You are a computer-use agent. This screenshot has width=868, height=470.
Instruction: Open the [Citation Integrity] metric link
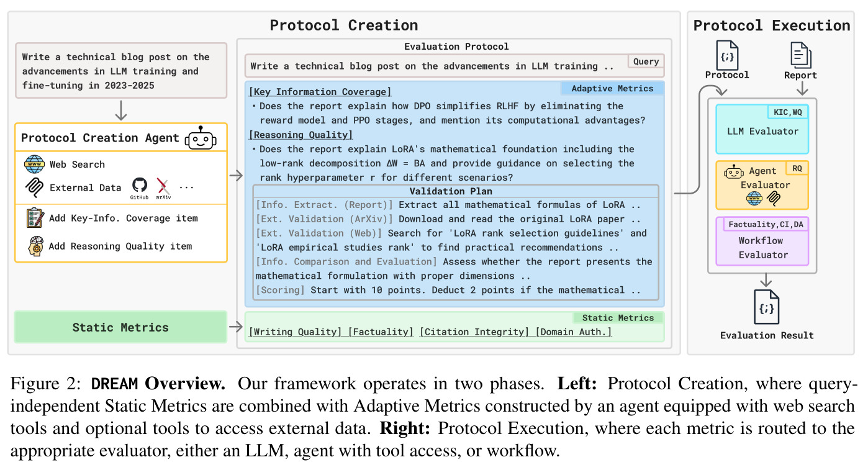coord(474,332)
